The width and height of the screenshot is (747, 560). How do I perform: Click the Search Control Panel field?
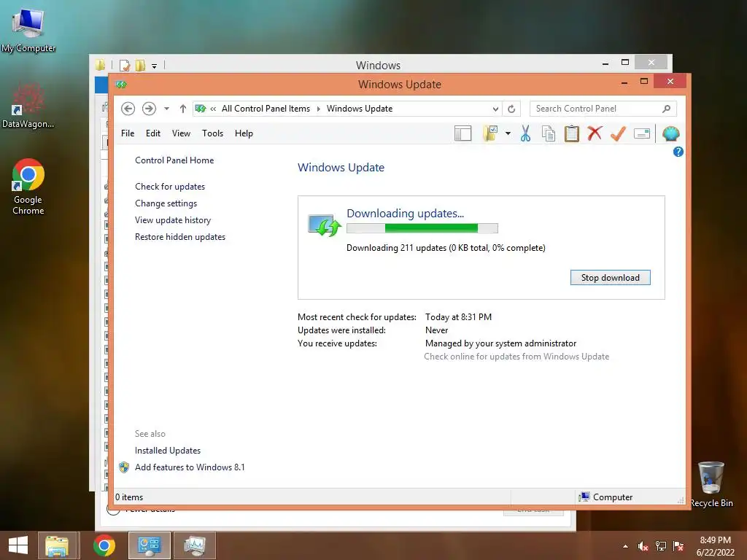[x=603, y=109]
